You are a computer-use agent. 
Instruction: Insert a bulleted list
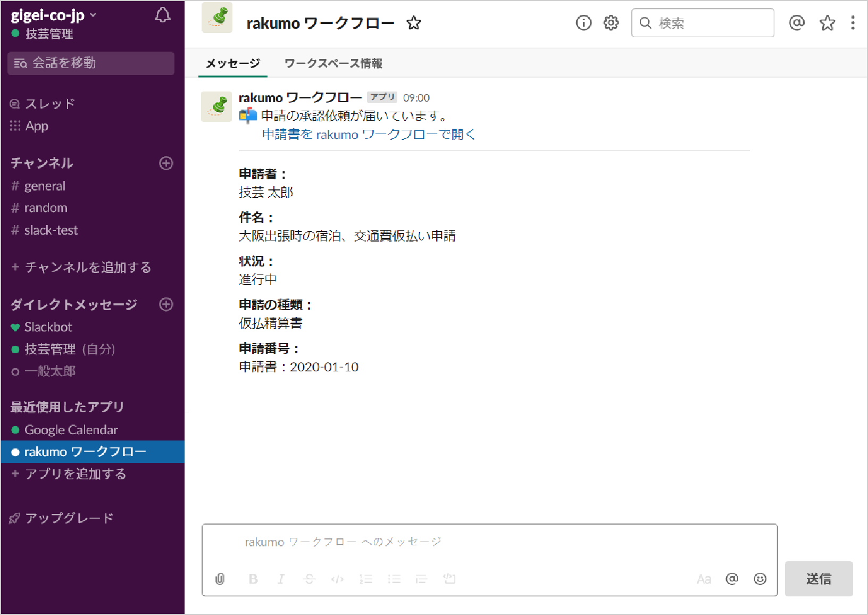click(x=394, y=579)
